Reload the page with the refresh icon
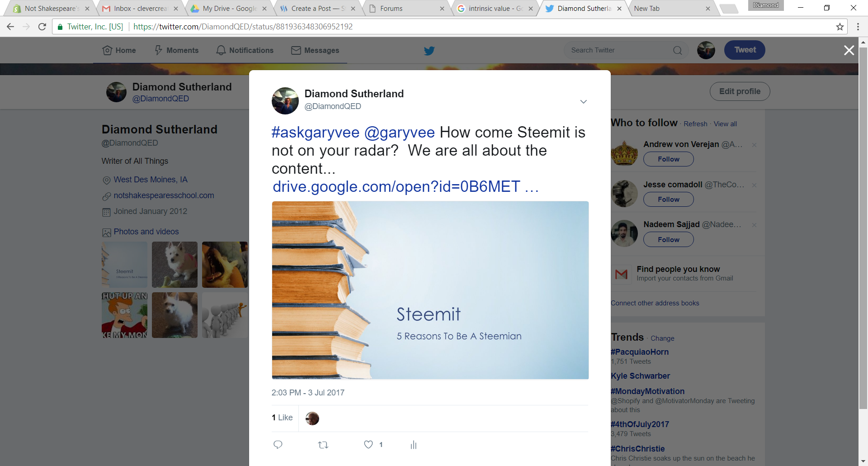The image size is (868, 466). (x=42, y=27)
